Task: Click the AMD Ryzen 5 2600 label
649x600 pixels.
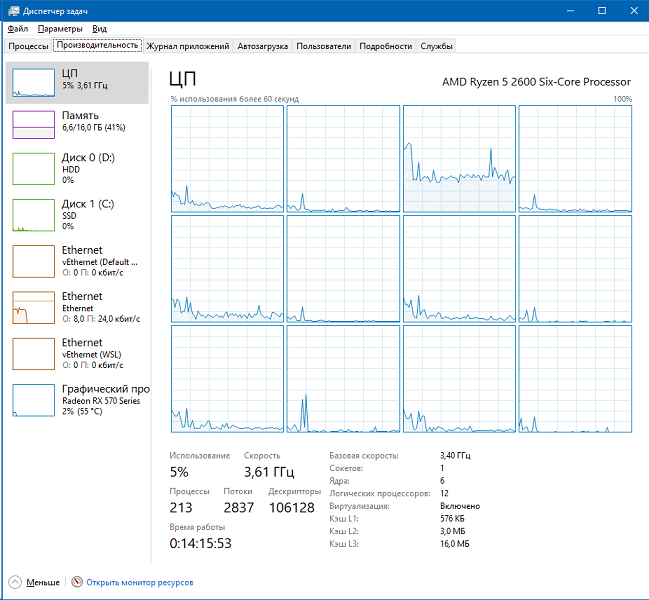Action: 536,82
